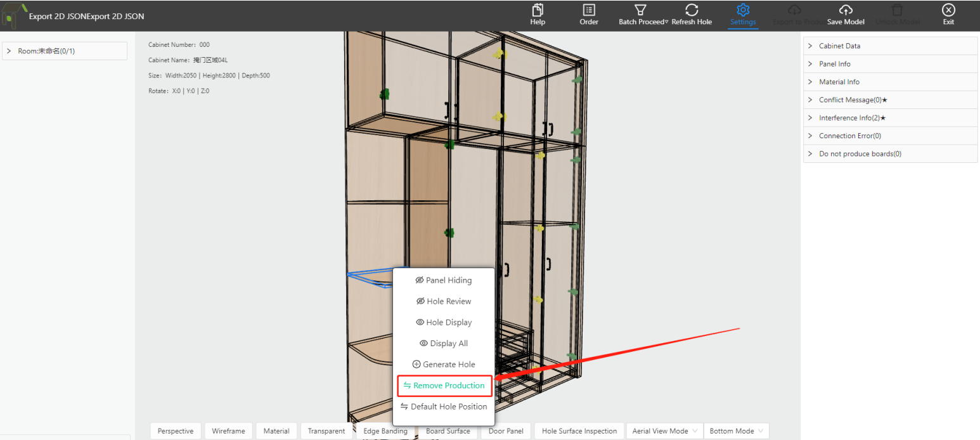The height and width of the screenshot is (440, 980).
Task: Click the Size Width:2050 info line
Action: tap(209, 75)
